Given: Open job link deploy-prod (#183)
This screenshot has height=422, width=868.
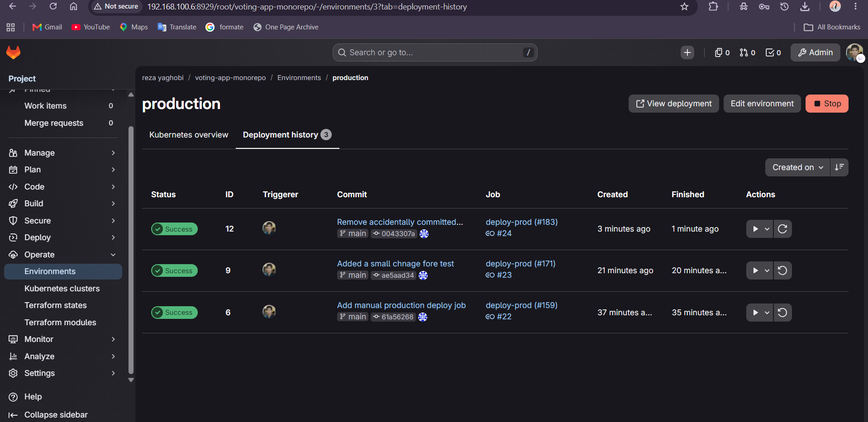Looking at the screenshot, I should [x=521, y=222].
